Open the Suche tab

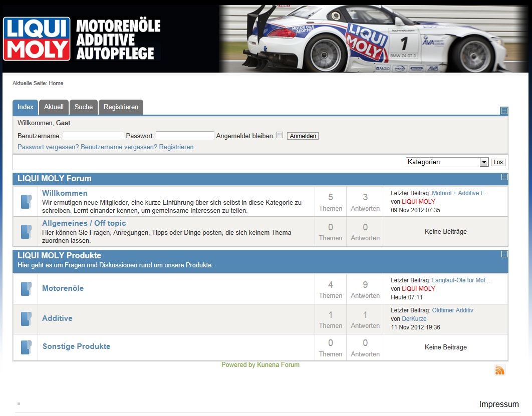(84, 107)
